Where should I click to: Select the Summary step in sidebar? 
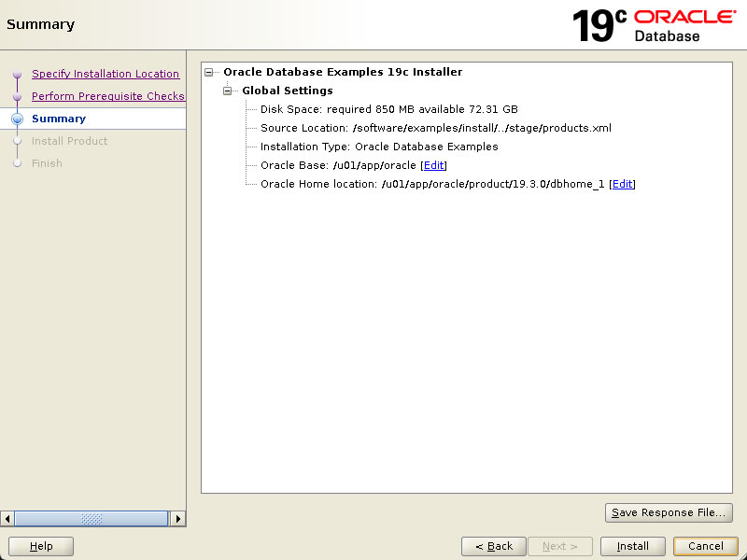(59, 119)
